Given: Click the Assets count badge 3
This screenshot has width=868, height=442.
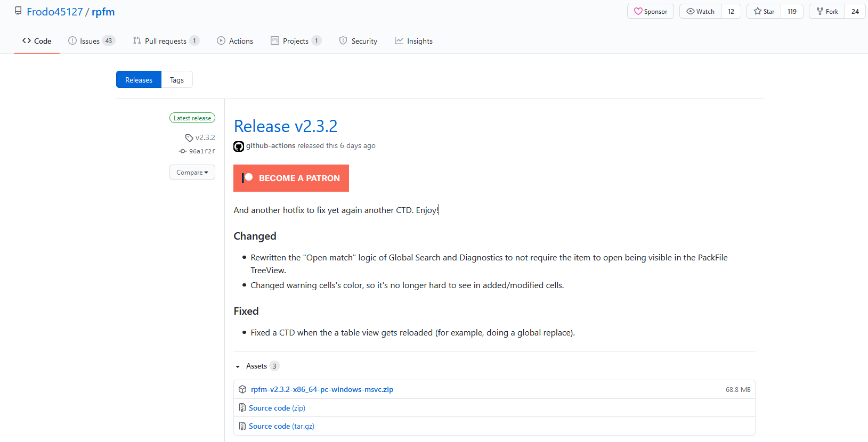Looking at the screenshot, I should [274, 366].
